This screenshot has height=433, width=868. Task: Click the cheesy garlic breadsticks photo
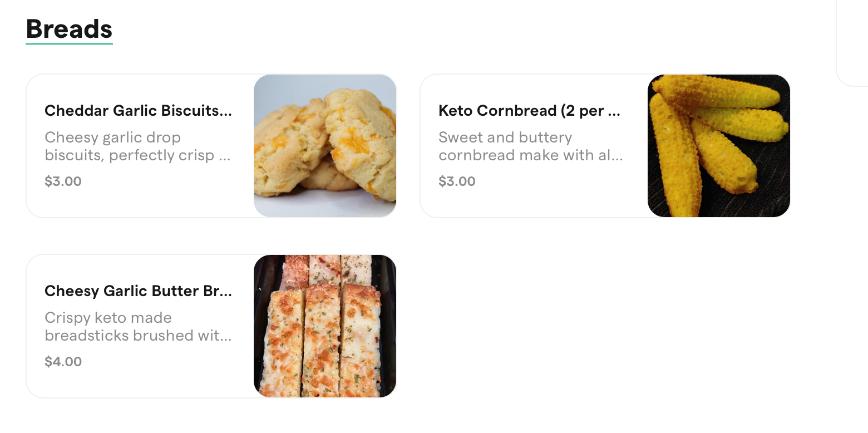coord(325,326)
